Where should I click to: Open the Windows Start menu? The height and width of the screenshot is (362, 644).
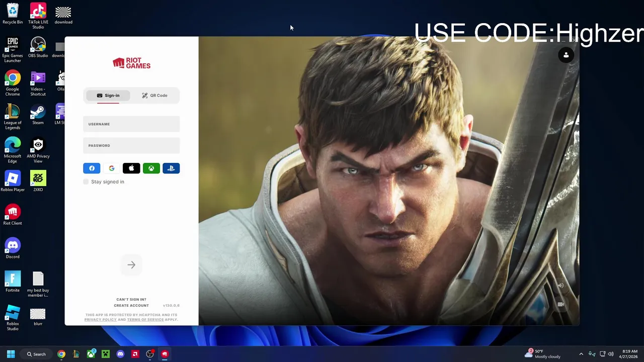tap(11, 354)
